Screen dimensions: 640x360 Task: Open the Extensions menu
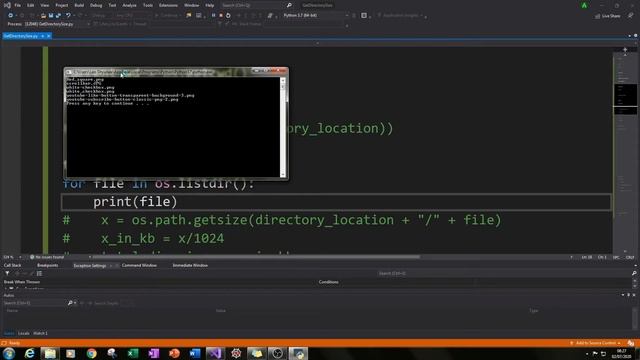[x=168, y=5]
